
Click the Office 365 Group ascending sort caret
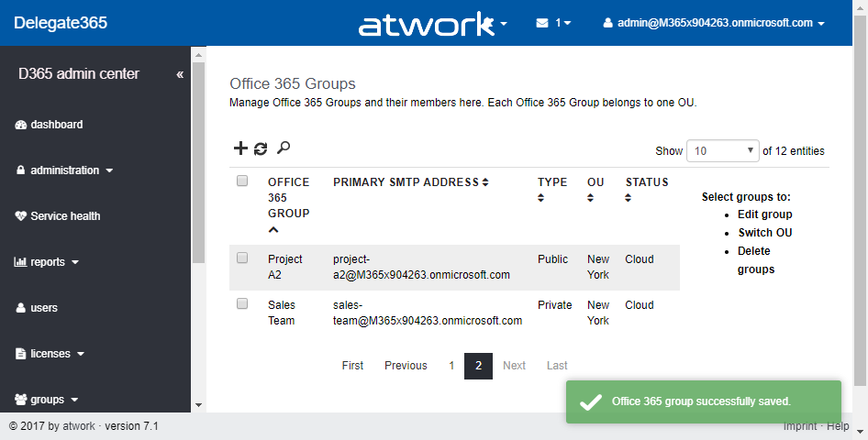pyautogui.click(x=273, y=229)
